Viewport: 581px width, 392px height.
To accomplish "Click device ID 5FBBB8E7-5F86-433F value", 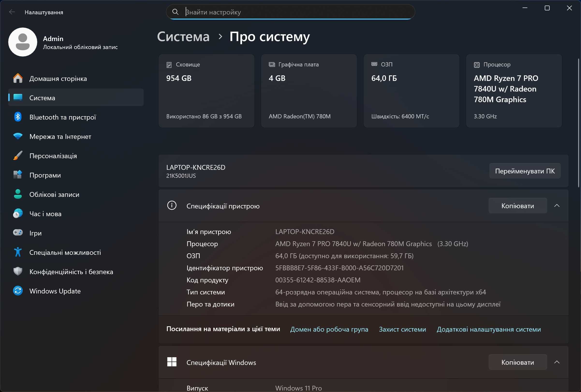I will point(339,268).
